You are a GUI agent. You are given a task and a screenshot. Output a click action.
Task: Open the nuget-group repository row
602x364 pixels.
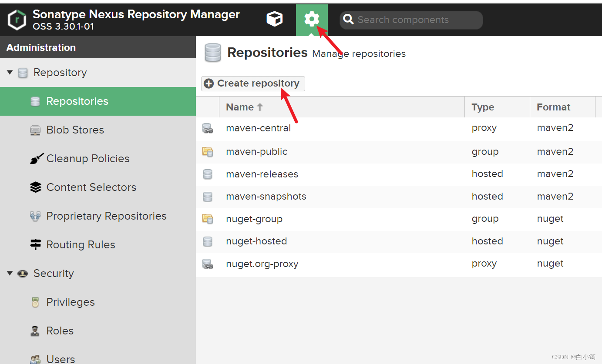pyautogui.click(x=399, y=219)
